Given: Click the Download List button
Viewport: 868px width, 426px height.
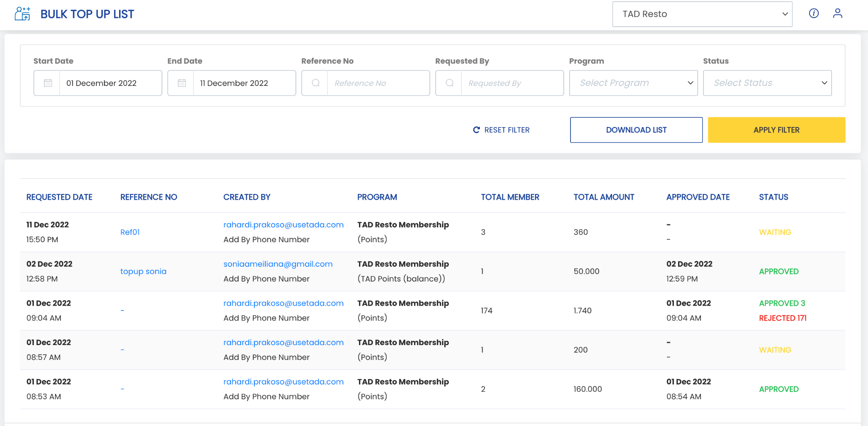Looking at the screenshot, I should tap(636, 130).
